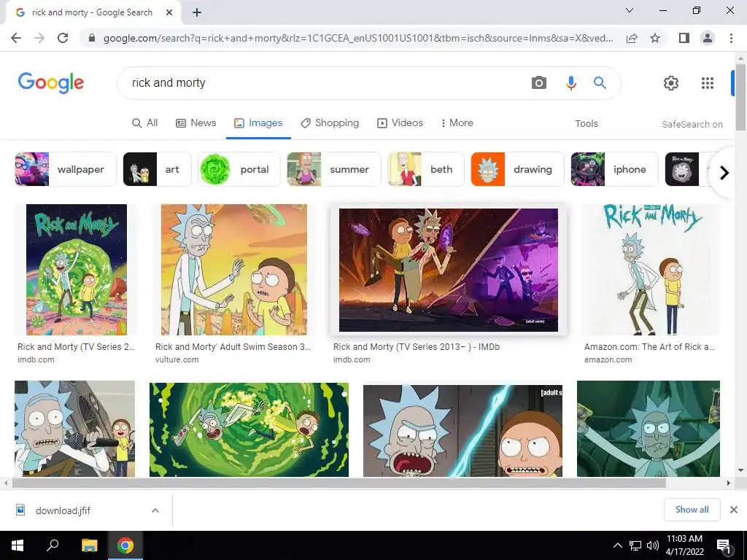The height and width of the screenshot is (560, 747).
Task: View site info via the padlock icon
Action: tap(92, 38)
